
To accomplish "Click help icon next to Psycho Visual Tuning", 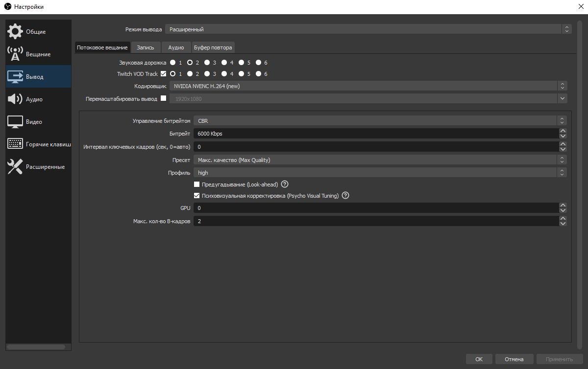I will 345,196.
